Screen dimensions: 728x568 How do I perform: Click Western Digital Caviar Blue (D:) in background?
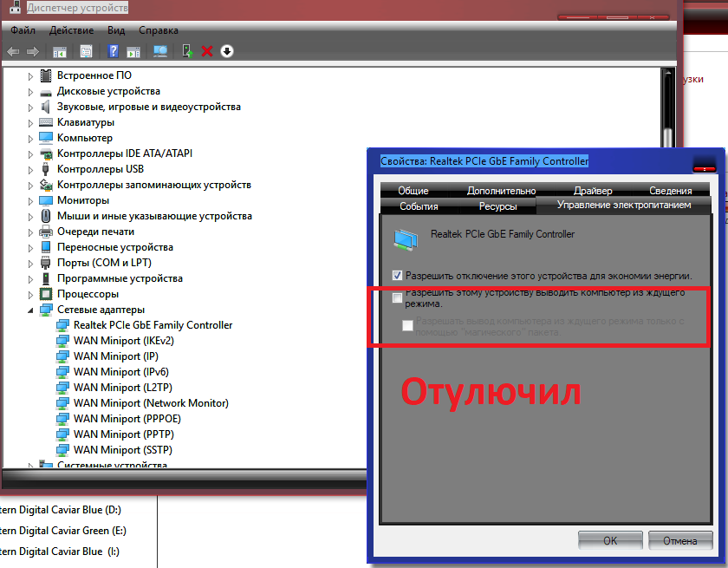(61, 510)
